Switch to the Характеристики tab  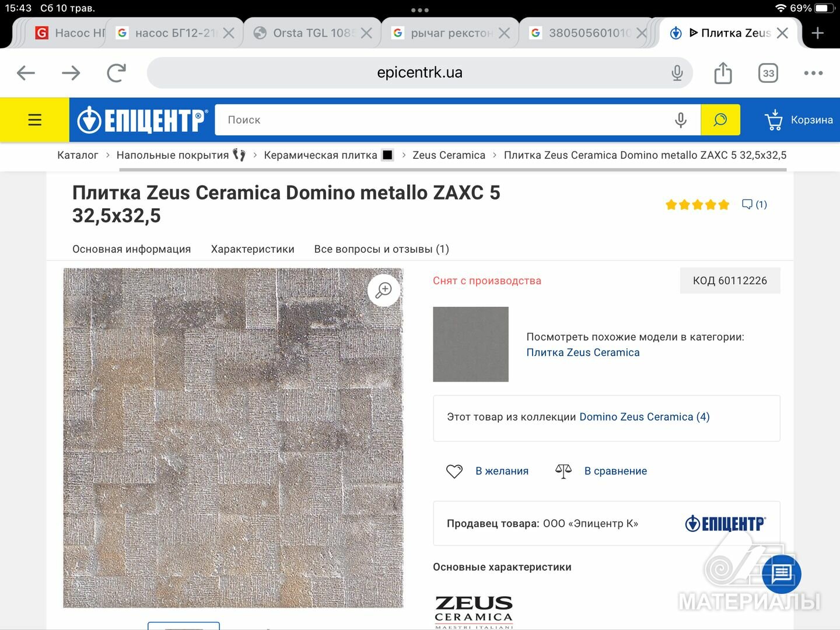[253, 249]
